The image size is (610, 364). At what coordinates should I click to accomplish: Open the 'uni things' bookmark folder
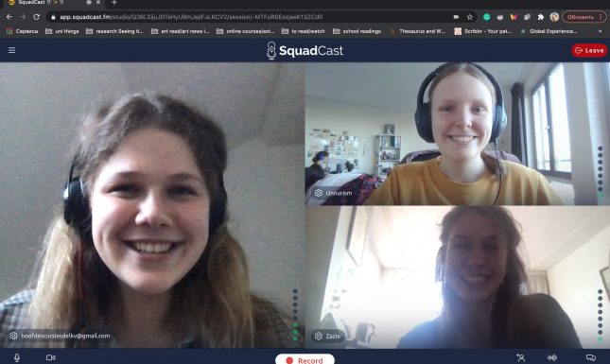tap(62, 31)
